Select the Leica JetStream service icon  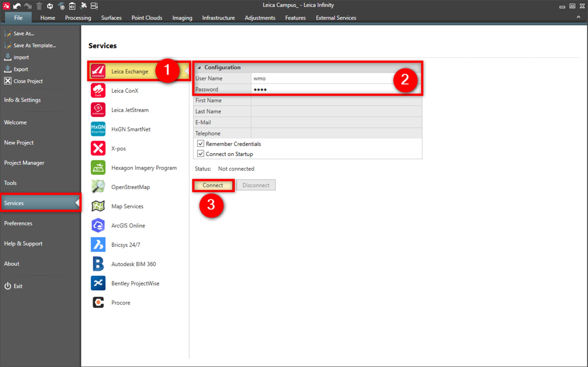pyautogui.click(x=98, y=110)
